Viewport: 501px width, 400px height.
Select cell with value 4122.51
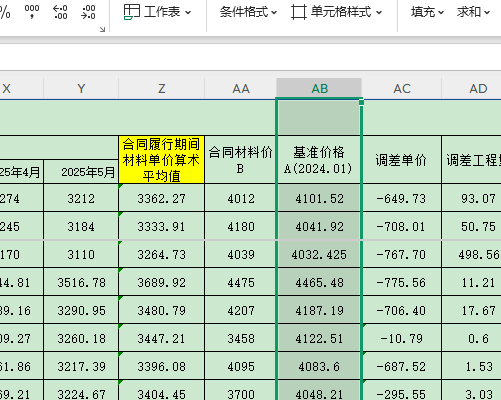pyautogui.click(x=319, y=338)
